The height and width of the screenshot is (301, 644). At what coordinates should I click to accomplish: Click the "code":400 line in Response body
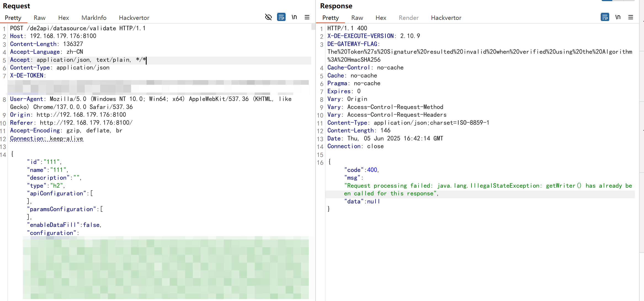tap(361, 170)
